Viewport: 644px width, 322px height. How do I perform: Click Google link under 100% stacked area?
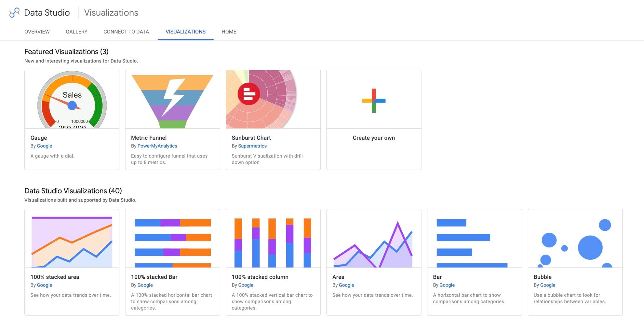click(x=44, y=285)
